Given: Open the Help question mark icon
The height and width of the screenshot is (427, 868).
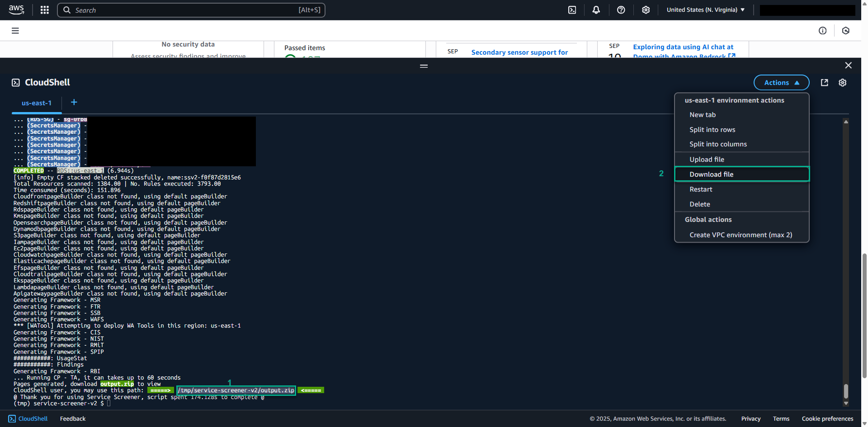Looking at the screenshot, I should click(621, 9).
